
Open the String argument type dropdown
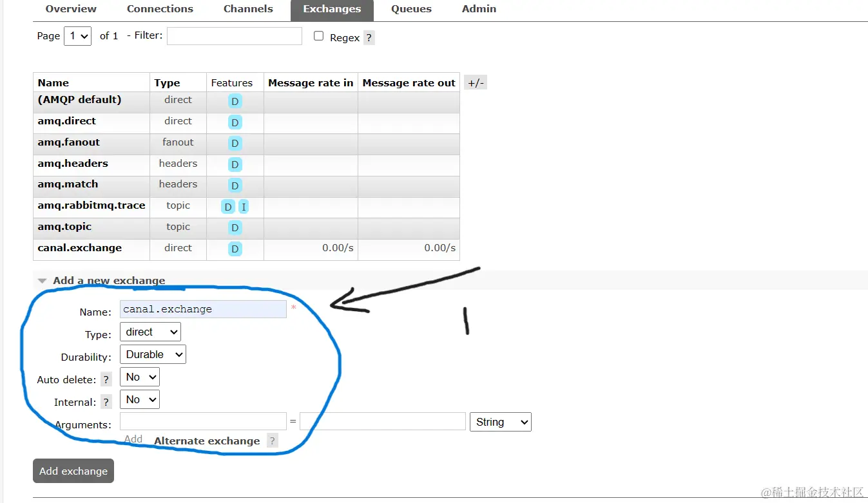click(500, 422)
